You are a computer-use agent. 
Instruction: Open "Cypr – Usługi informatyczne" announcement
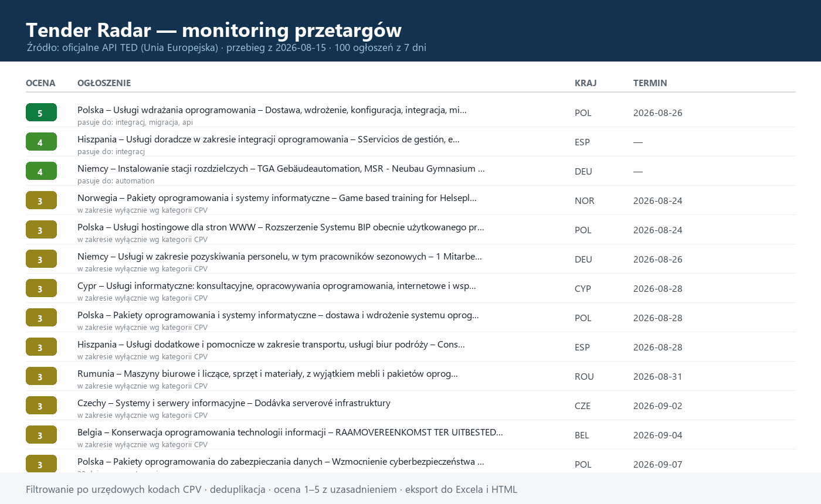[x=277, y=286]
